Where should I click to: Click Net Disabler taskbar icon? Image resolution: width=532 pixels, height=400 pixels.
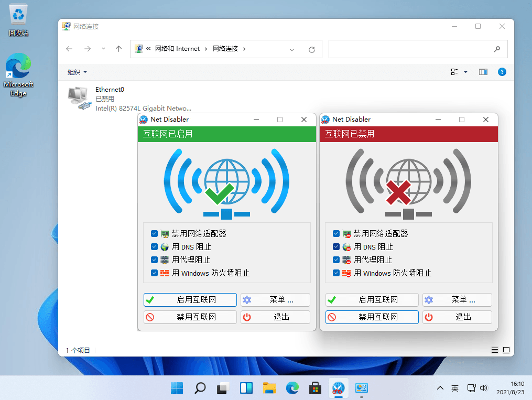pyautogui.click(x=338, y=388)
